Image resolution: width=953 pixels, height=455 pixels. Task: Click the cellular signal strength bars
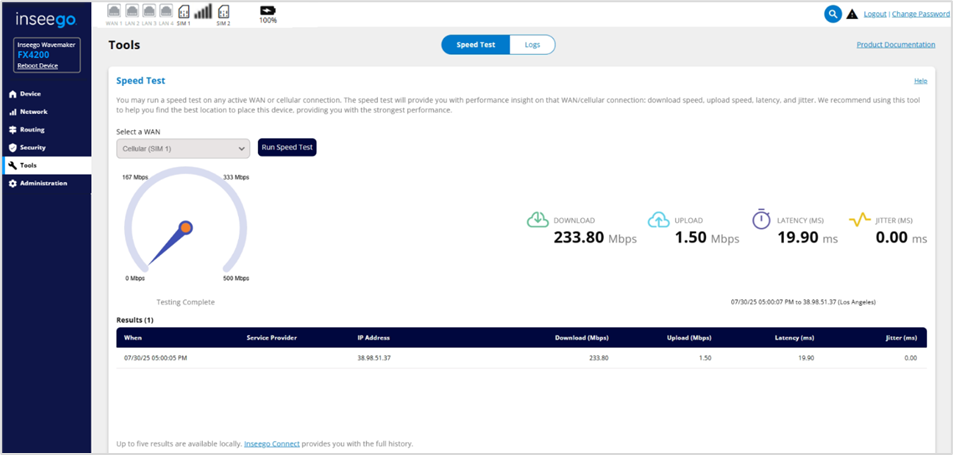coord(202,12)
